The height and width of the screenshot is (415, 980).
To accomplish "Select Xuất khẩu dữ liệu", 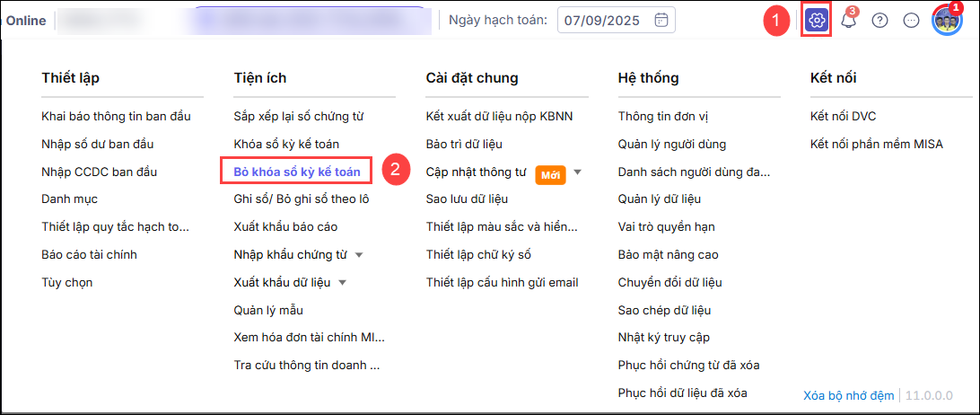I will [x=282, y=282].
